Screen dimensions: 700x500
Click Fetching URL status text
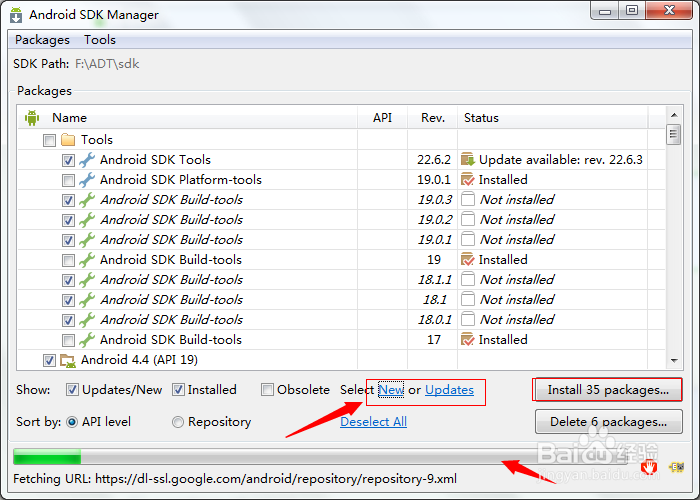coord(235,479)
